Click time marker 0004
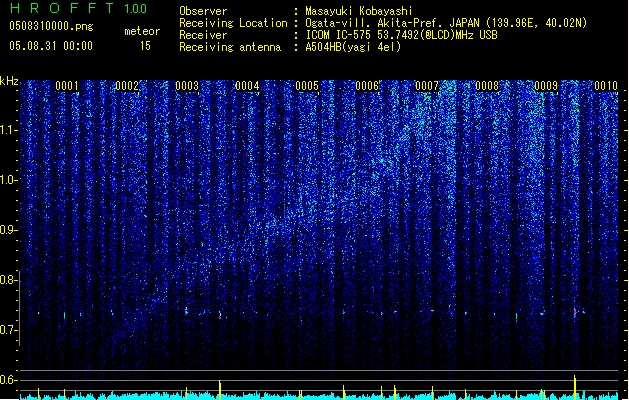The height and width of the screenshot is (400, 629). [247, 86]
